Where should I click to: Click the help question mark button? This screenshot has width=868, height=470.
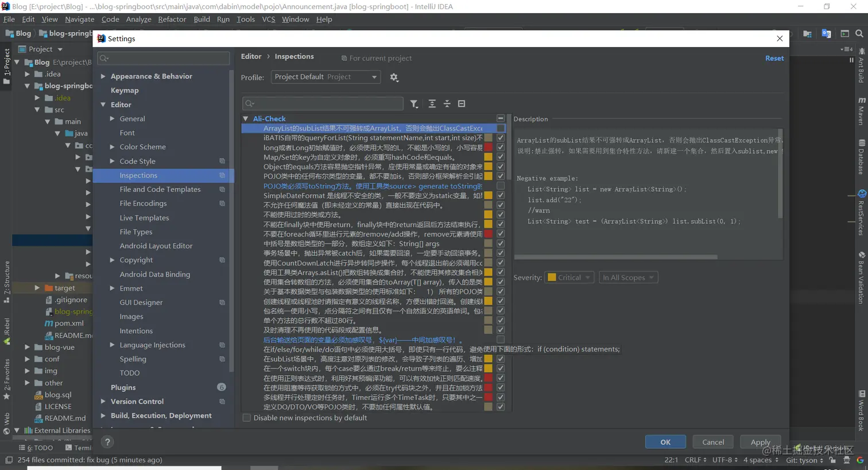[x=107, y=442]
